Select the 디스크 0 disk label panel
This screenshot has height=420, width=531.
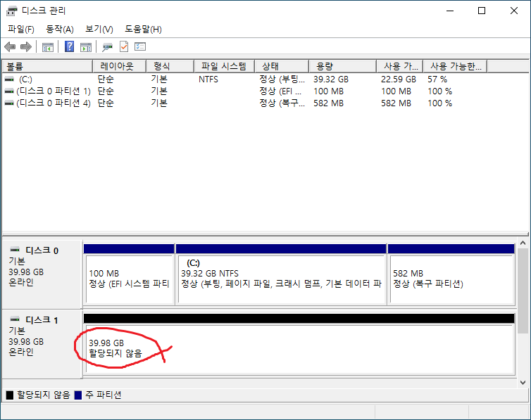pos(42,273)
